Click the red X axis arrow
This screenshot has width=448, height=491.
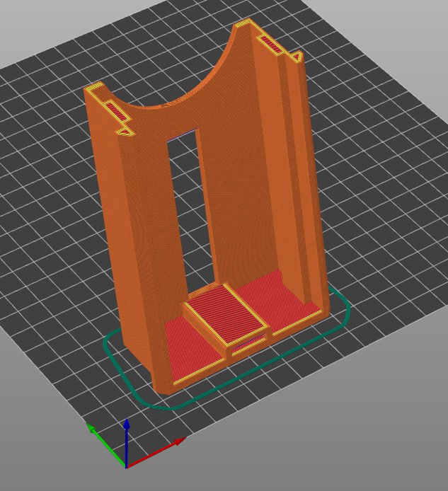click(x=155, y=454)
